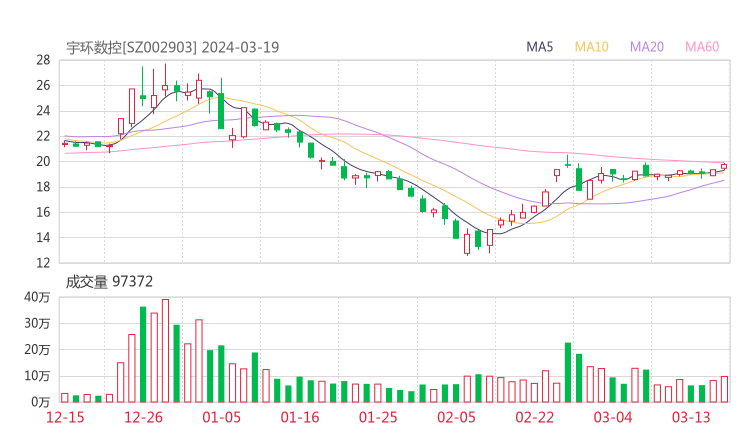
Task: Click the volume axis label 20万
Action: 37,350
